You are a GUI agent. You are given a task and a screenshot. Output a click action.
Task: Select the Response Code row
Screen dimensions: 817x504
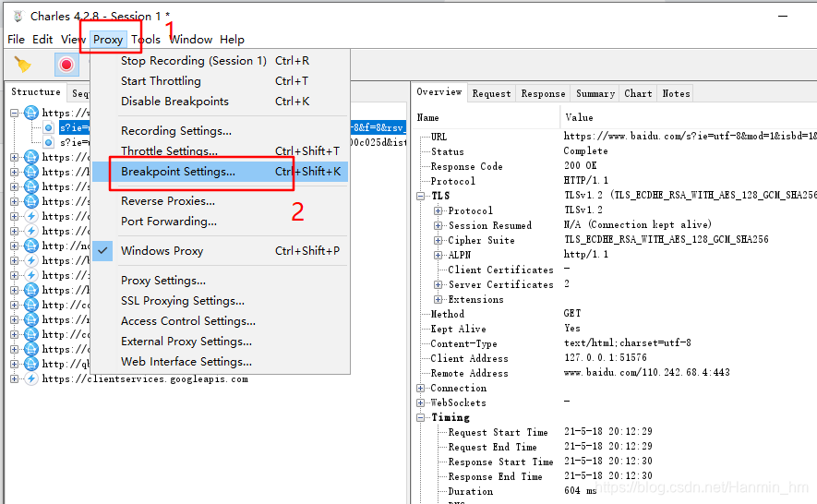pyautogui.click(x=615, y=166)
